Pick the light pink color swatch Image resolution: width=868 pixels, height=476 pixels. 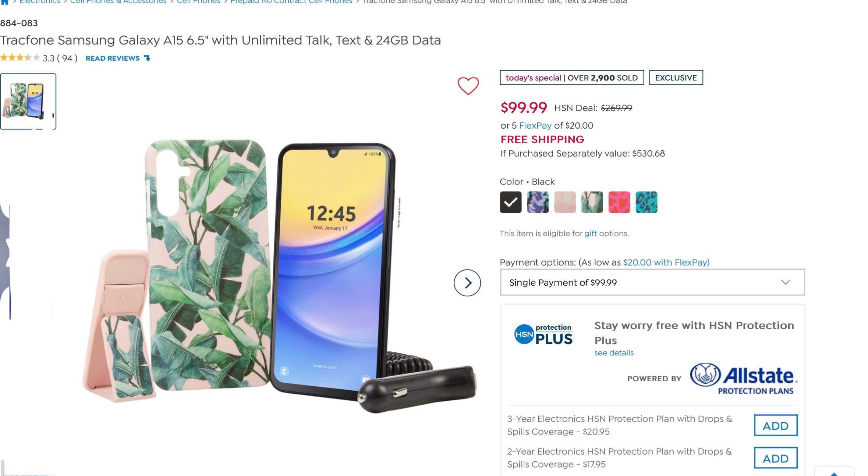(x=565, y=202)
